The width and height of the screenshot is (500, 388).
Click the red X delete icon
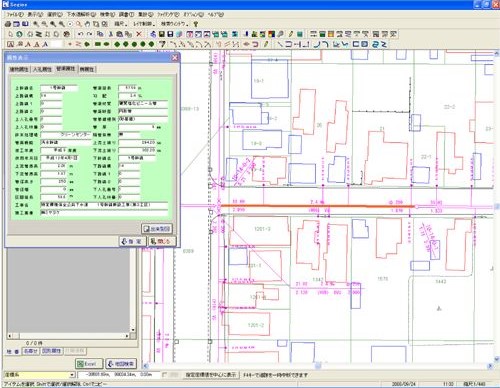pyautogui.click(x=139, y=34)
